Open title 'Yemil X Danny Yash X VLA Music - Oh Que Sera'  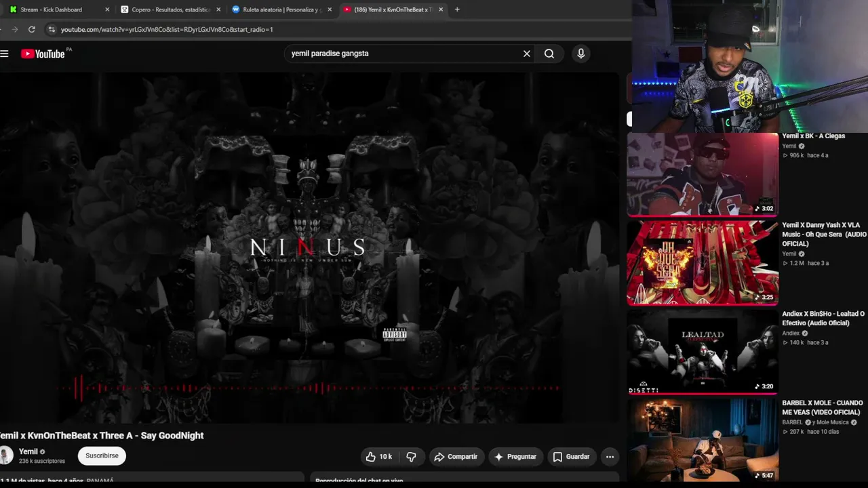point(824,235)
